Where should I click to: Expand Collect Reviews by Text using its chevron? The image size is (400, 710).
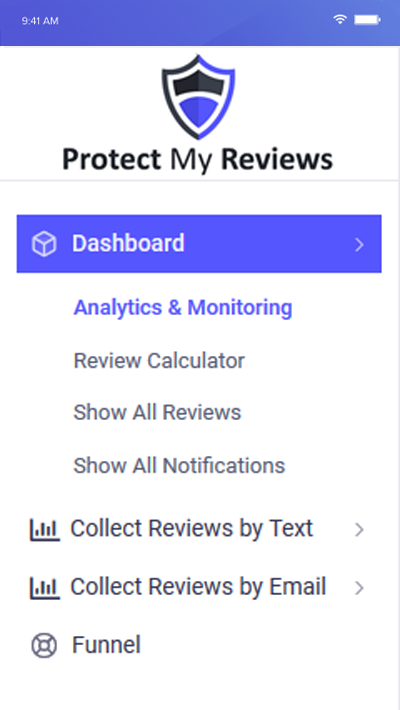359,529
